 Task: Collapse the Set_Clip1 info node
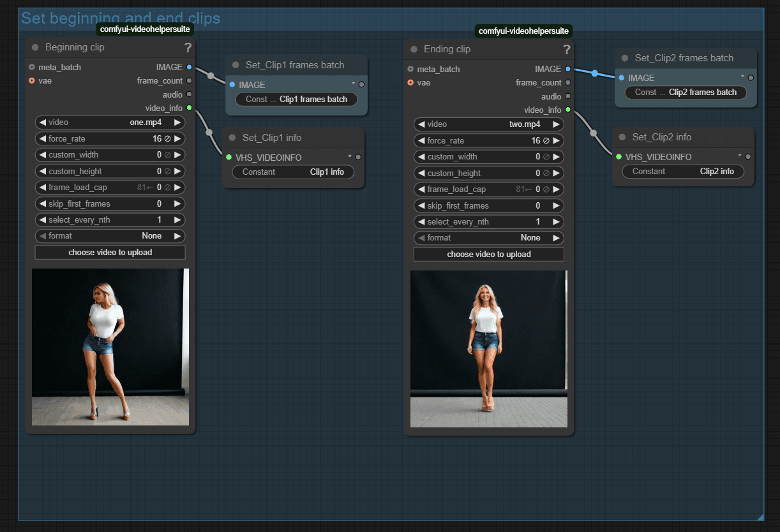point(232,138)
